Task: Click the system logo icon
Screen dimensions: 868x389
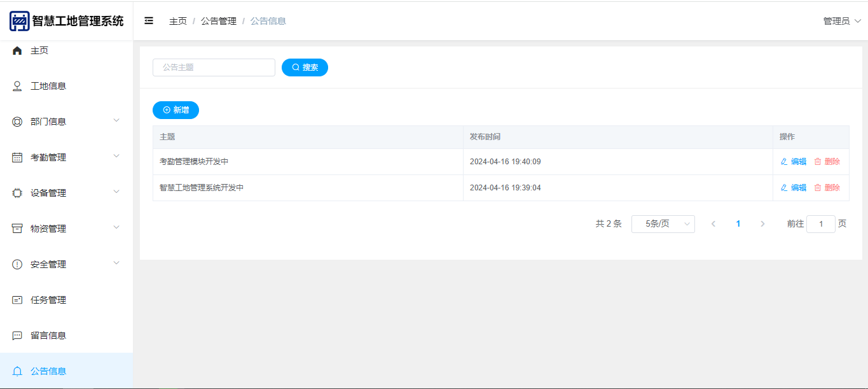Action: pos(19,21)
